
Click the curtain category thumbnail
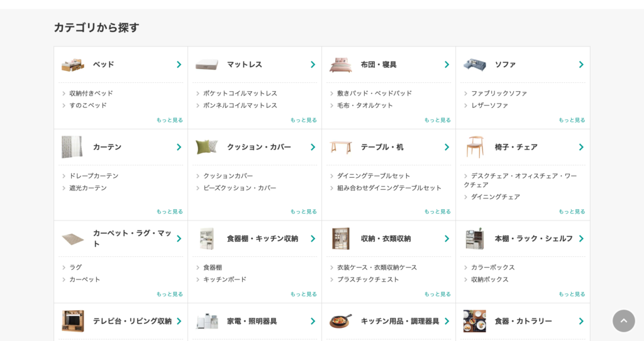pyautogui.click(x=72, y=147)
